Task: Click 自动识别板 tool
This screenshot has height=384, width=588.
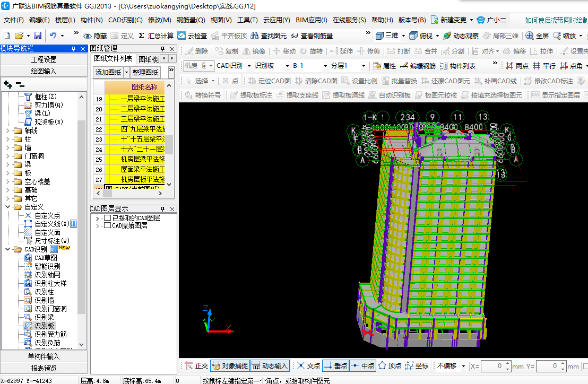Action: pos(390,95)
